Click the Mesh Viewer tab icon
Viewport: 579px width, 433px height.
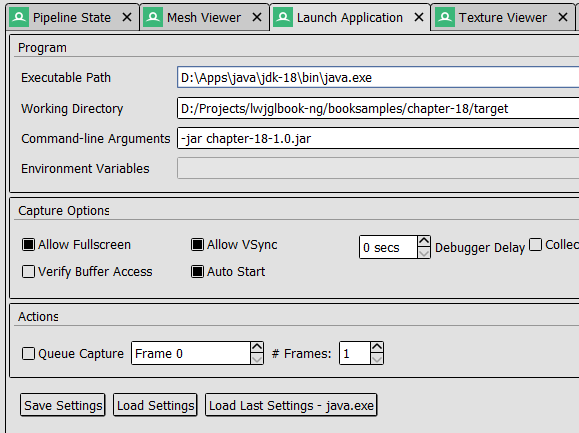click(x=153, y=17)
